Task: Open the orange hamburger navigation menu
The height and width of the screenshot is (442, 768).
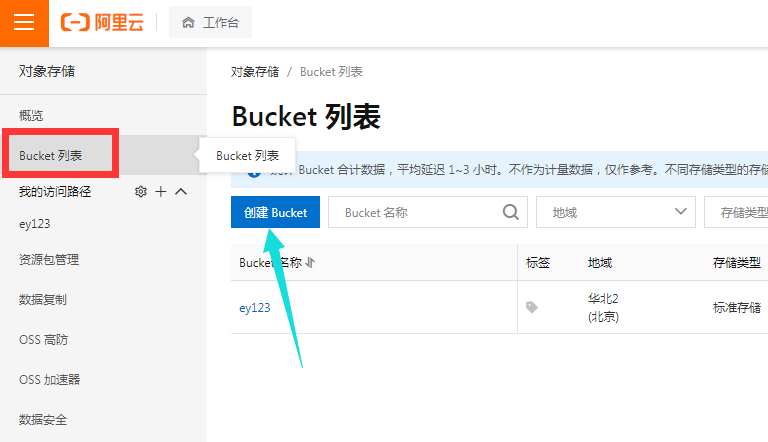Action: (23, 23)
